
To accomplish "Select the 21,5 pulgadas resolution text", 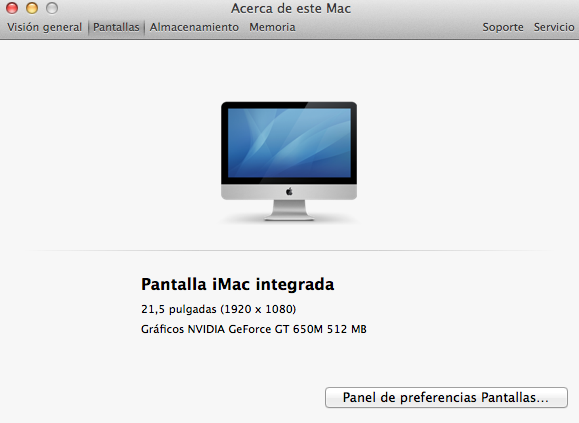I will coord(218,309).
